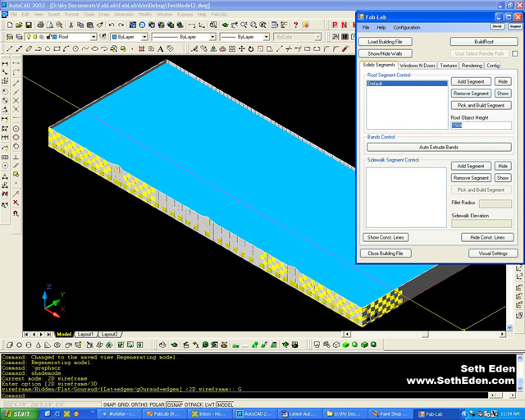
Task: Open the Configuration menu in Fab-Lab
Action: coord(407,27)
